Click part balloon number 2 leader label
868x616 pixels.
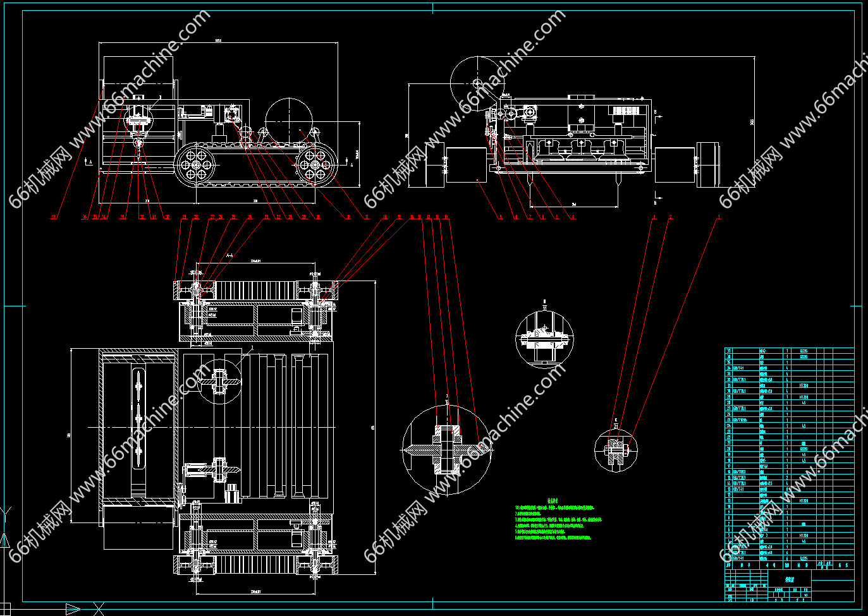(670, 217)
